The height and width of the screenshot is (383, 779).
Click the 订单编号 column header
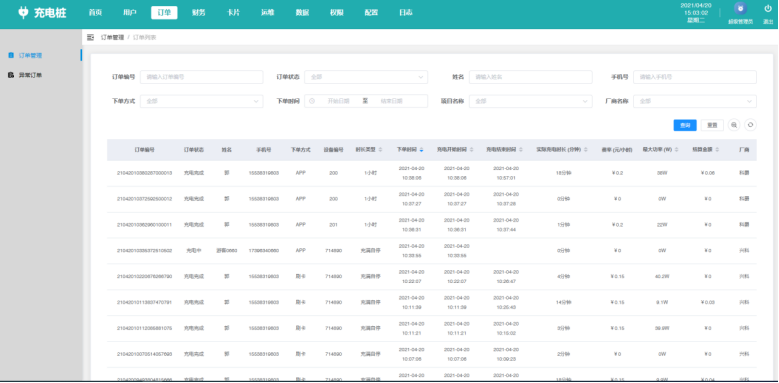coord(145,150)
